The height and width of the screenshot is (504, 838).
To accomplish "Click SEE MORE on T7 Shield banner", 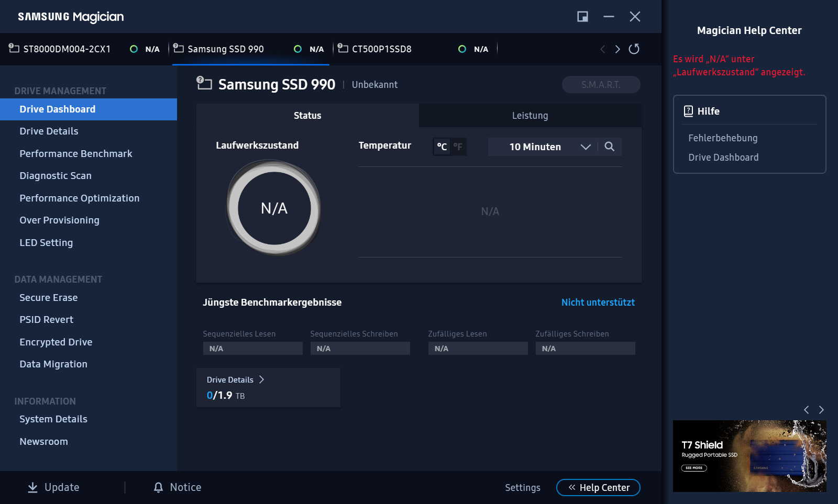I will tap(694, 468).
